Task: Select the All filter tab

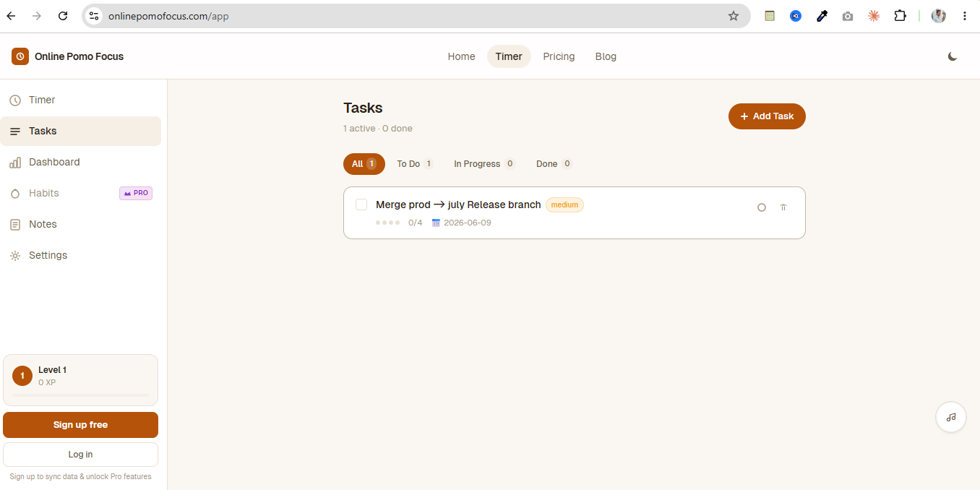Action: point(364,164)
